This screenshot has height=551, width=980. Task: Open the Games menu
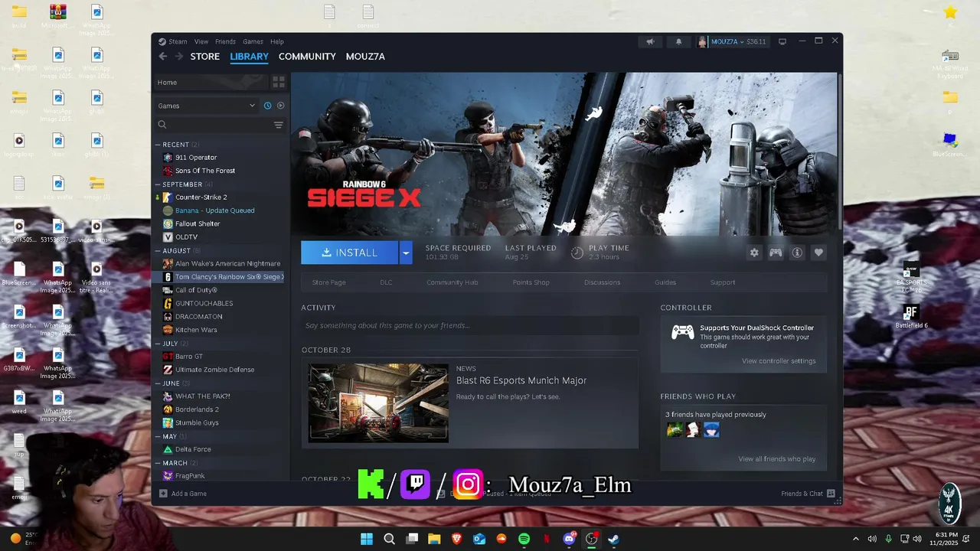[x=253, y=42]
